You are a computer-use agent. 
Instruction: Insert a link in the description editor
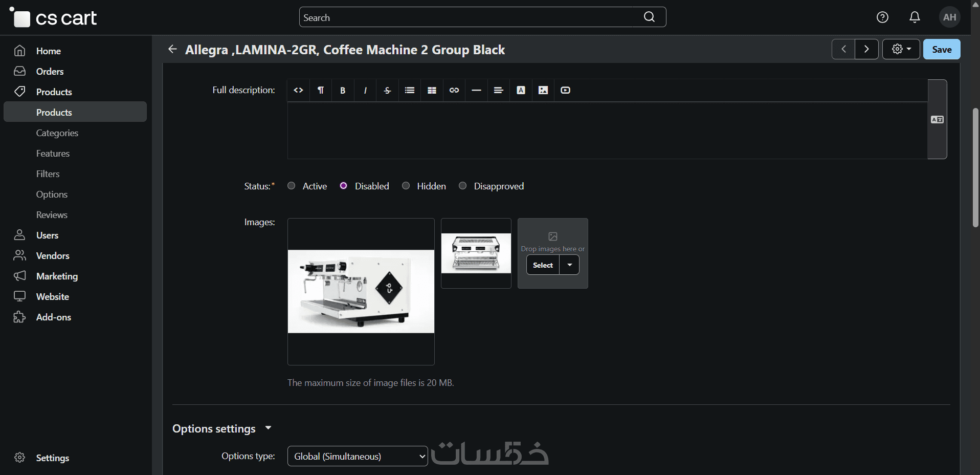[454, 90]
